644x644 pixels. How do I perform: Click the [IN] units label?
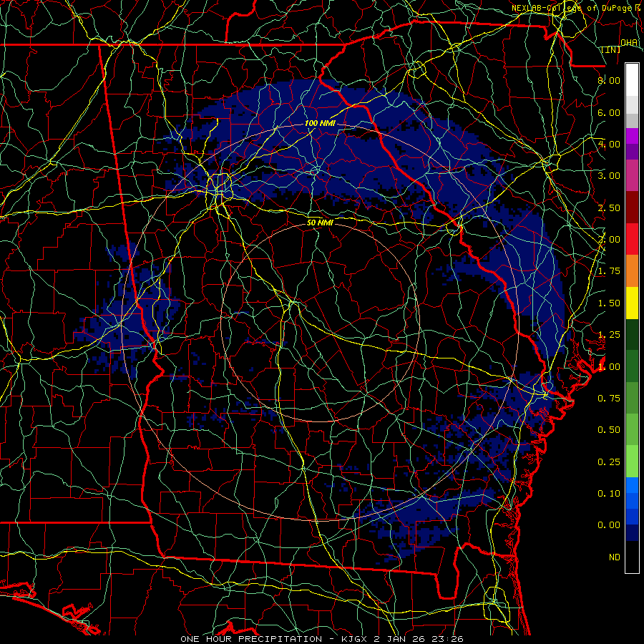pos(611,49)
